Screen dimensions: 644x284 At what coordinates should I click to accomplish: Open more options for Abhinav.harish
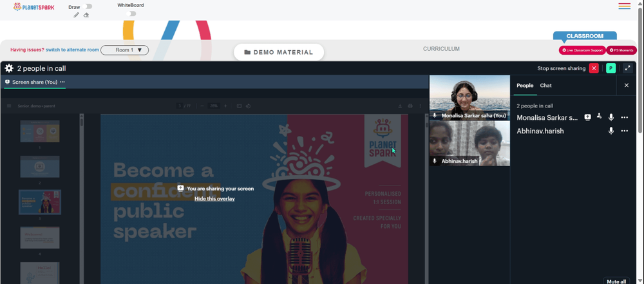click(x=624, y=131)
